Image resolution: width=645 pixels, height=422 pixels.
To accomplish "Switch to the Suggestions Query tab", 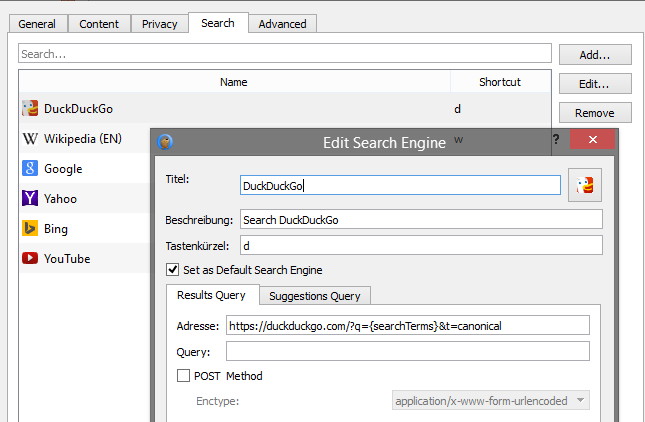I will (x=315, y=296).
